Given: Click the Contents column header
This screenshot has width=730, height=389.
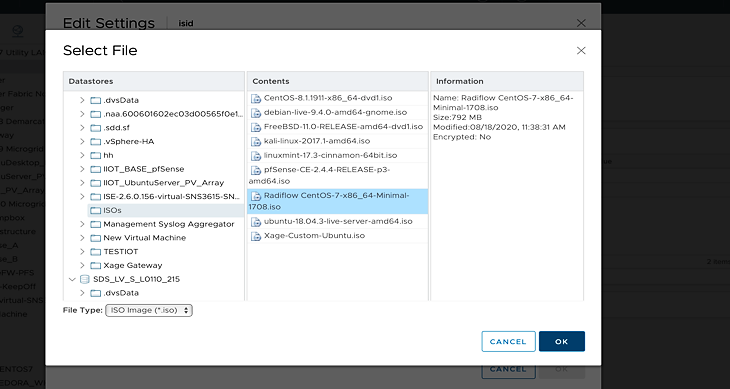Looking at the screenshot, I should pyautogui.click(x=338, y=81).
